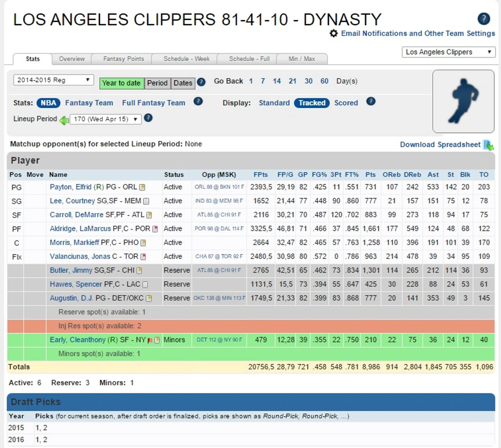Click the player silhouette team logo
Screen dimensions: 501x448
(463, 102)
